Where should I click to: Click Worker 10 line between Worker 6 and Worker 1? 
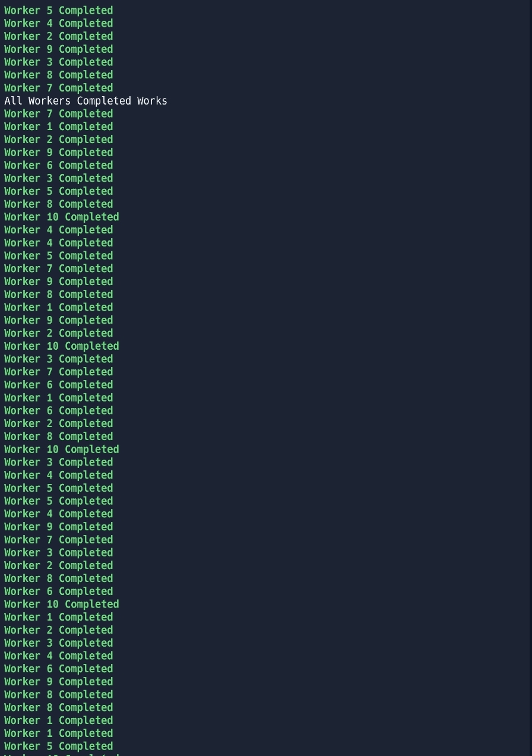[61, 605]
